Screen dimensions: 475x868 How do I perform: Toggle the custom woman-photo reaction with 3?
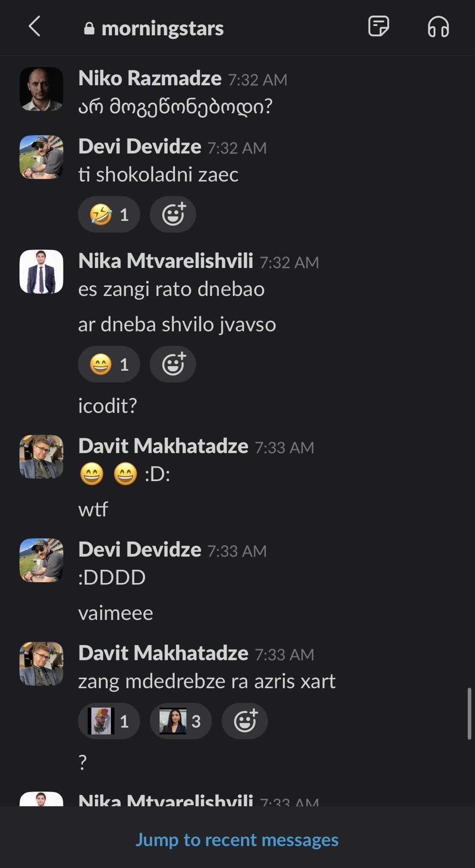point(181,721)
